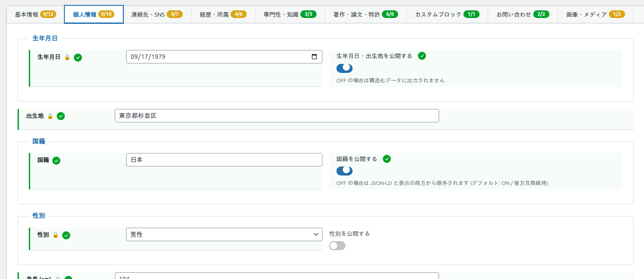Image resolution: width=644 pixels, height=279 pixels.
Task: Click the green check beside 国籍 label
Action: [56, 161]
